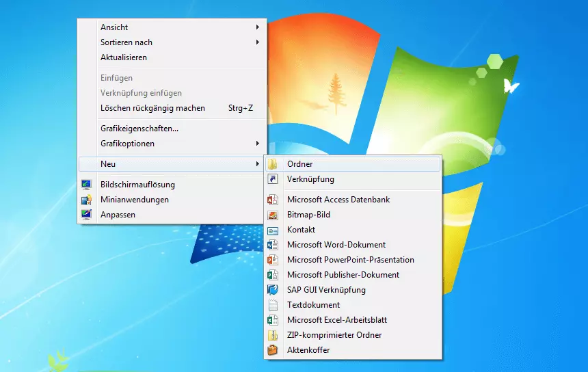Click the Excel icon beside Microsoft Excel-Arbeitsblatt
This screenshot has width=588, height=372.
pyautogui.click(x=273, y=320)
